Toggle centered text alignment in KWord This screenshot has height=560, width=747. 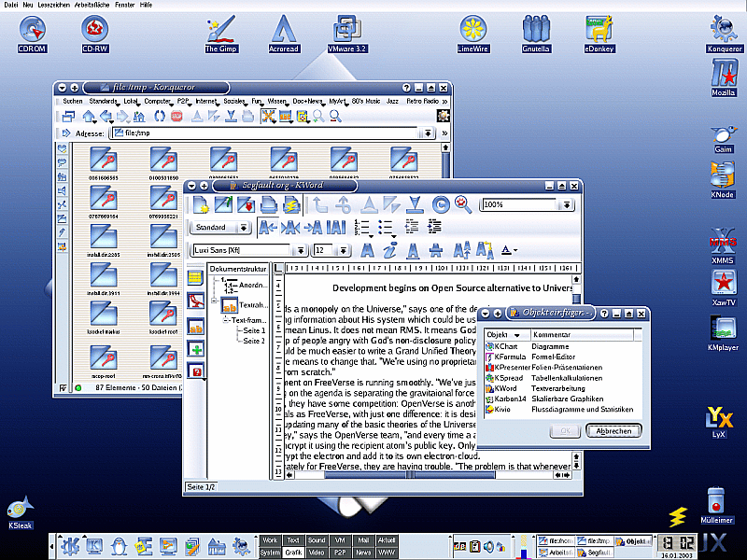tap(290, 228)
